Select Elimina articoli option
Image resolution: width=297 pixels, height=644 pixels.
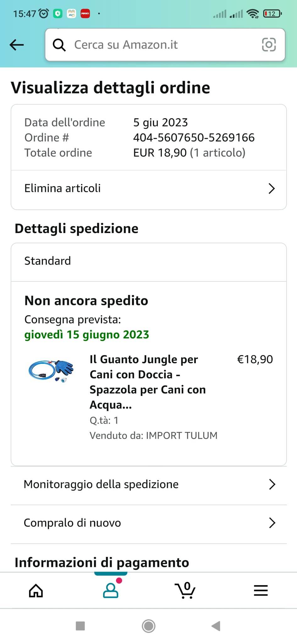click(x=149, y=188)
